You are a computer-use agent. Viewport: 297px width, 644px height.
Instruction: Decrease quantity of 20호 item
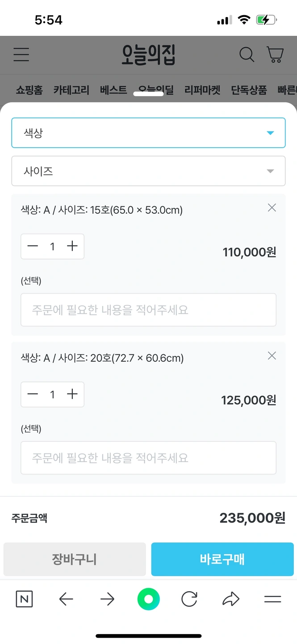coord(33,394)
